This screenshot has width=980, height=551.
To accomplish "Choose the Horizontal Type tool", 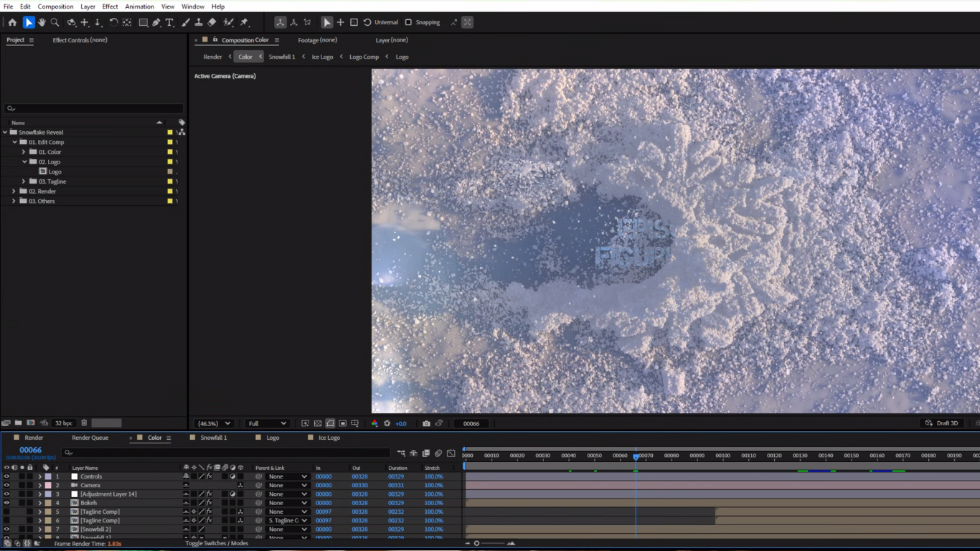I will [x=169, y=22].
